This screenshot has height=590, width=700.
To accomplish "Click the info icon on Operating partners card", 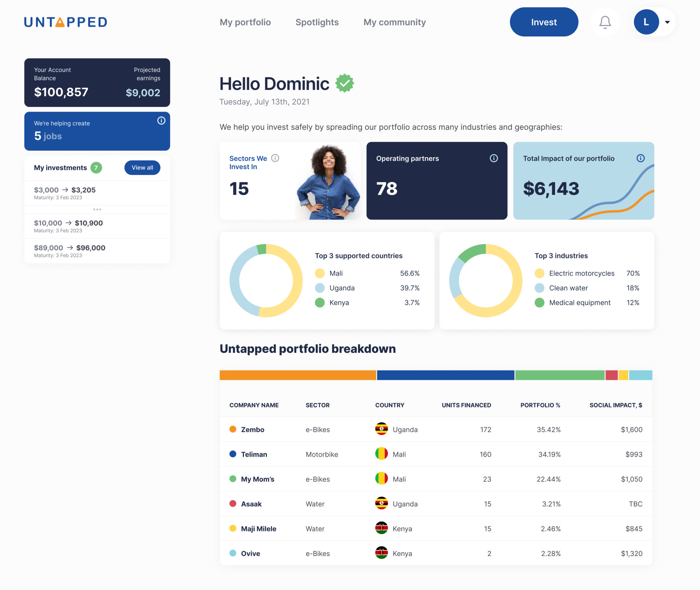I will [493, 158].
